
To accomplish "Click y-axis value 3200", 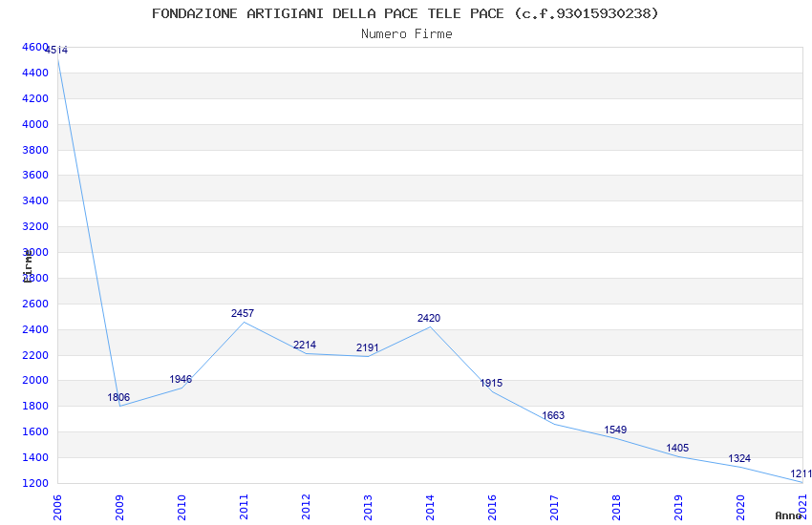I will tap(35, 226).
